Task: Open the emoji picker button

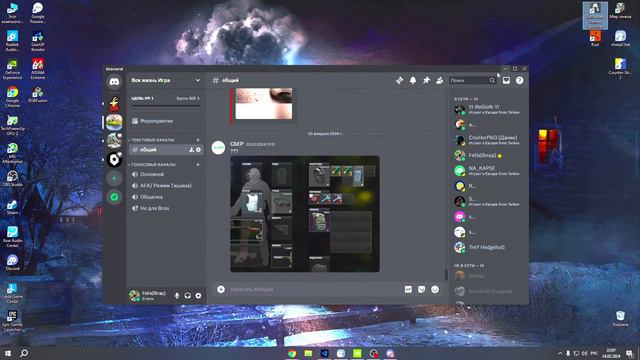Action: pyautogui.click(x=435, y=289)
